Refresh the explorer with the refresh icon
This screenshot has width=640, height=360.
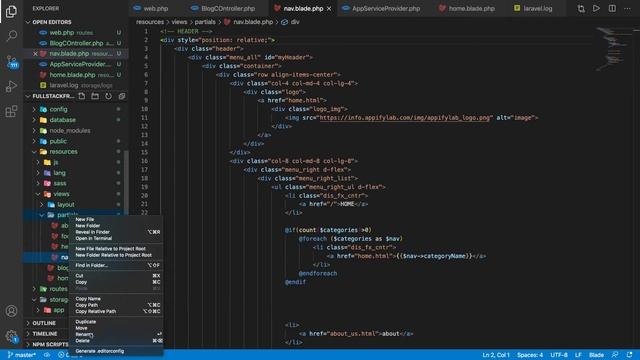pyautogui.click(x=108, y=96)
